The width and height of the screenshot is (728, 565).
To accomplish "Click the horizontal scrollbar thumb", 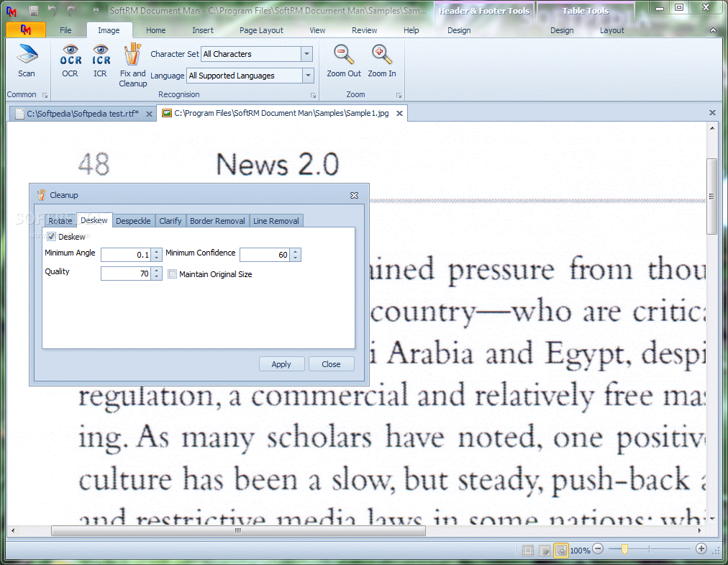I will (x=238, y=530).
